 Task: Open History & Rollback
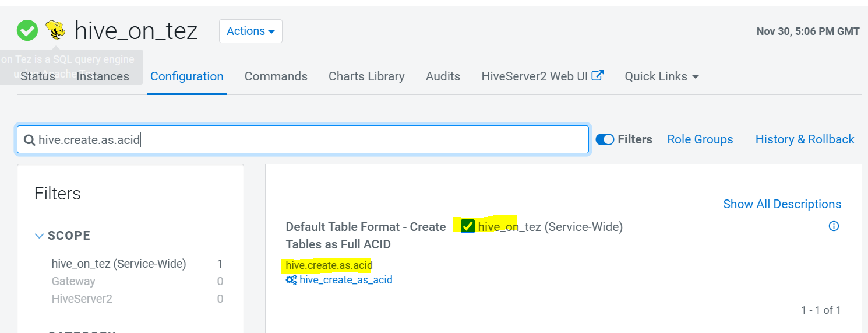[805, 139]
